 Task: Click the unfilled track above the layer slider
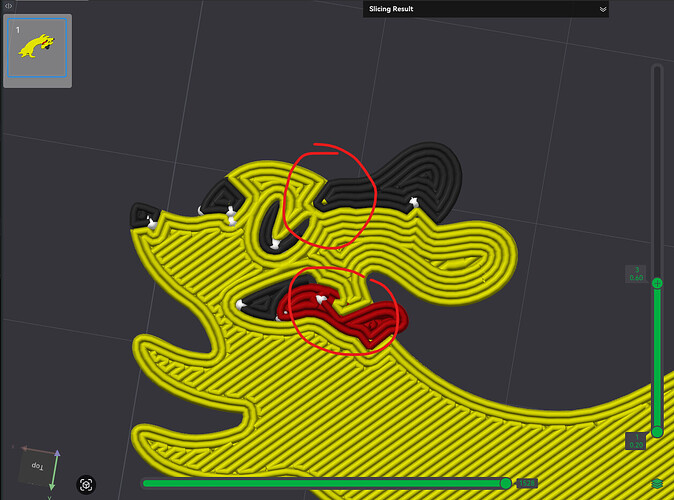(x=656, y=172)
